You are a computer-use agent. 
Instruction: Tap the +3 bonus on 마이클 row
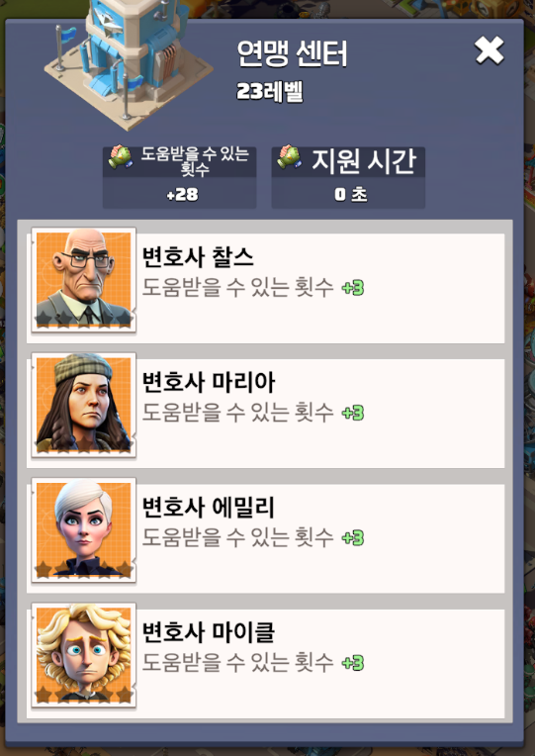click(353, 663)
